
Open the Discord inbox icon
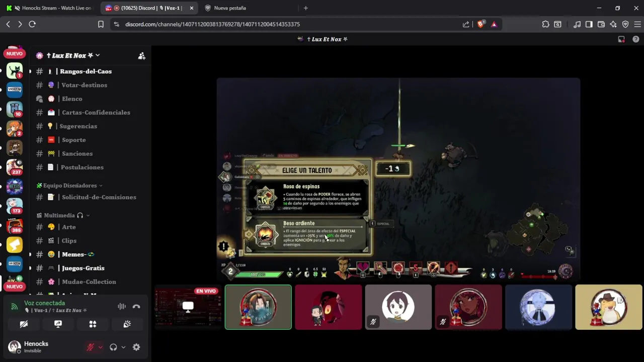pyautogui.click(x=621, y=39)
